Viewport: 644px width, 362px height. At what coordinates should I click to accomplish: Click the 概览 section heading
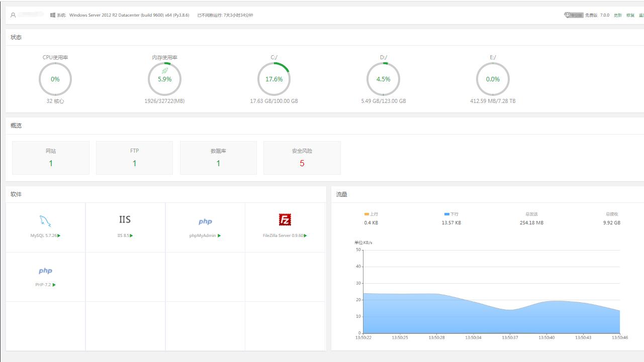16,126
